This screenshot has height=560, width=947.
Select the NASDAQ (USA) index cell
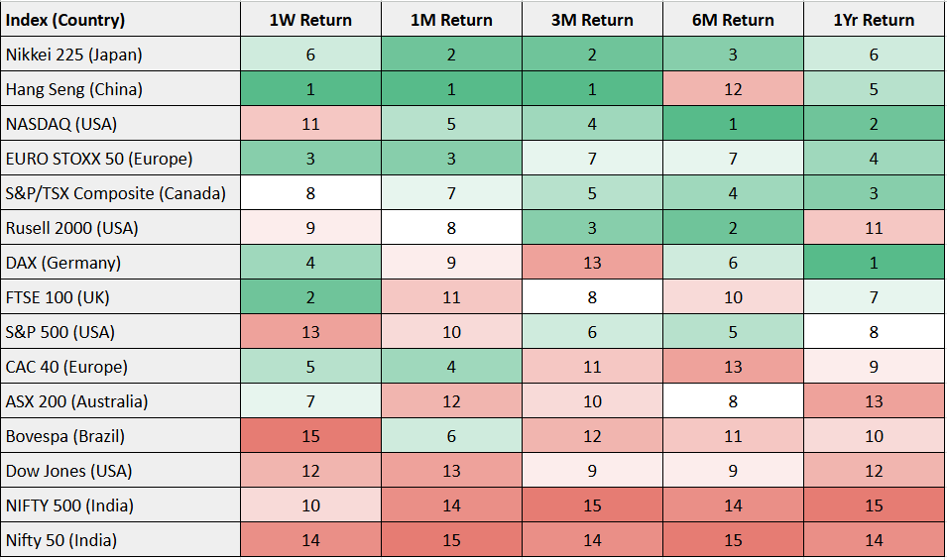click(x=121, y=124)
